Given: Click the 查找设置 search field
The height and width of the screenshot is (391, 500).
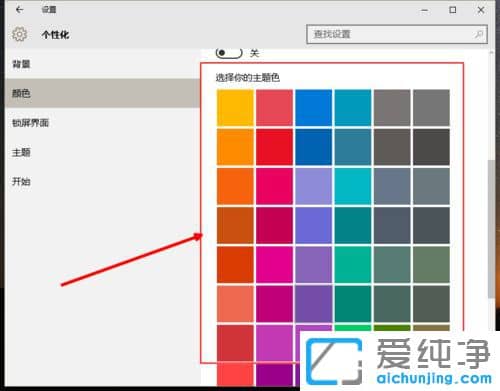Looking at the screenshot, I should tap(397, 34).
